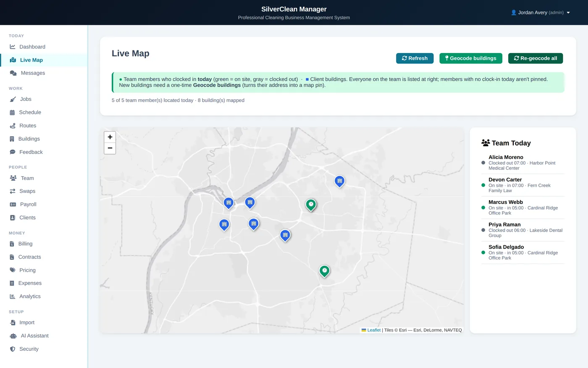Click Priya Raman's team entry
588x368 pixels.
tap(522, 230)
